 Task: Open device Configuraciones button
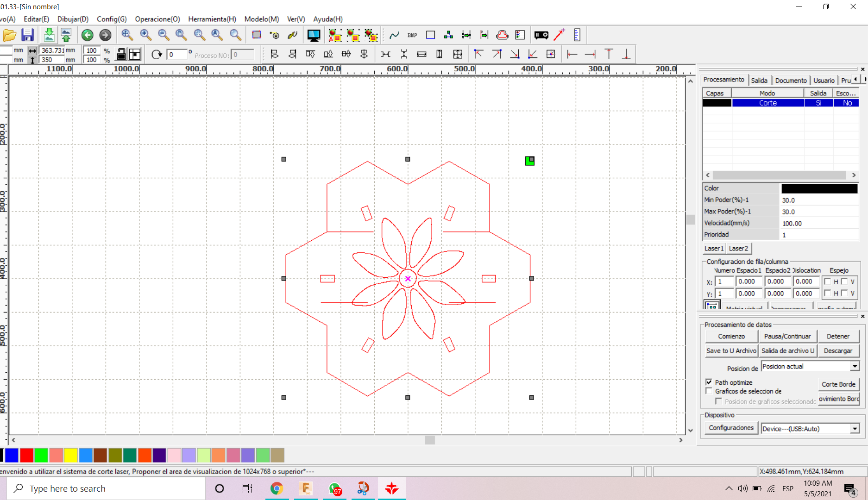pos(731,428)
